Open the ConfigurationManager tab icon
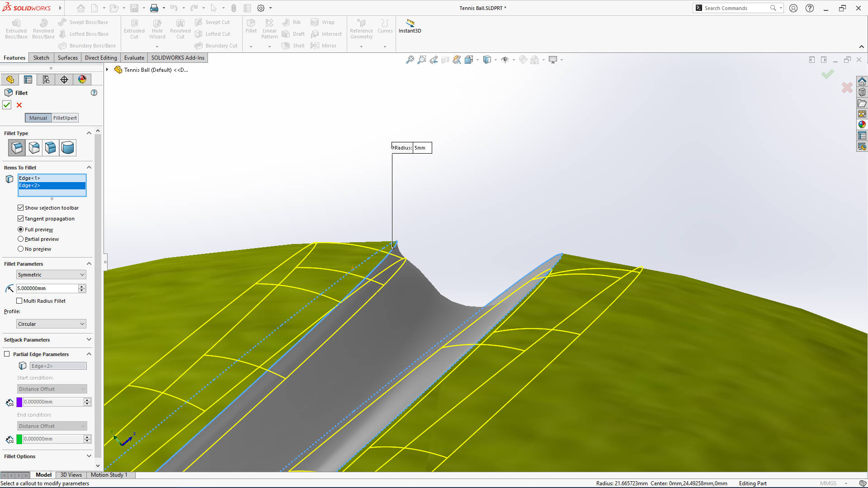 pos(46,80)
